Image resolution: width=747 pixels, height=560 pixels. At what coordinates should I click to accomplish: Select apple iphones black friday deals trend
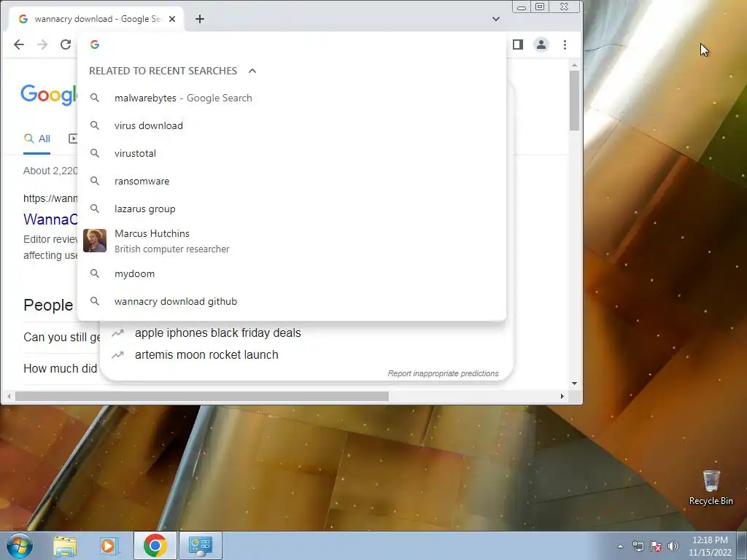[x=217, y=332]
